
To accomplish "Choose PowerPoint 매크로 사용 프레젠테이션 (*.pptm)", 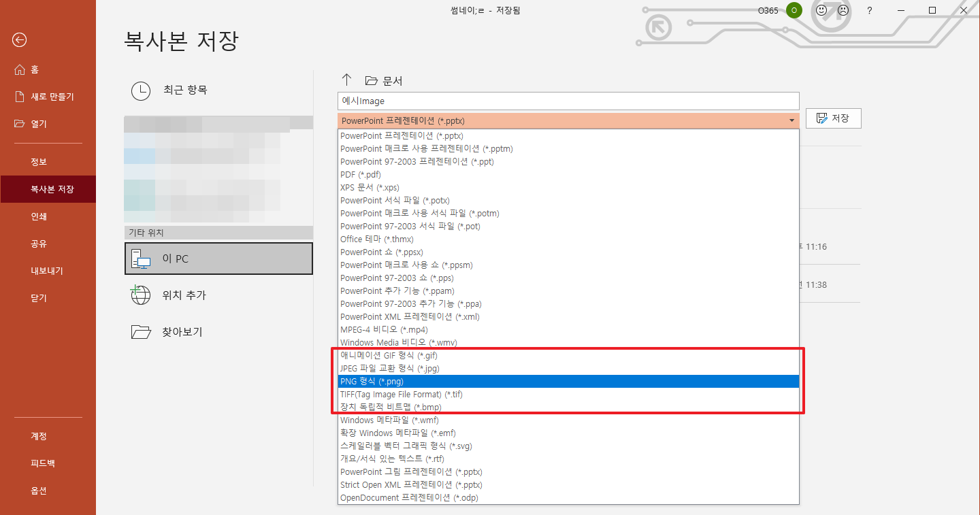I will [x=568, y=149].
